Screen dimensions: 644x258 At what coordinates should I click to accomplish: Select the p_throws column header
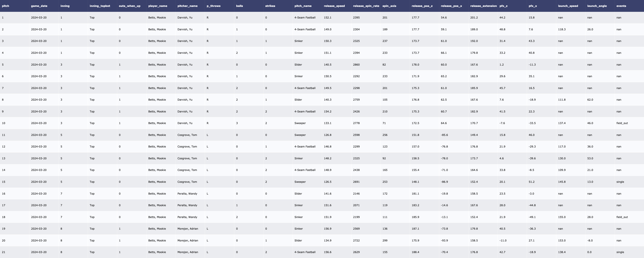(x=213, y=6)
